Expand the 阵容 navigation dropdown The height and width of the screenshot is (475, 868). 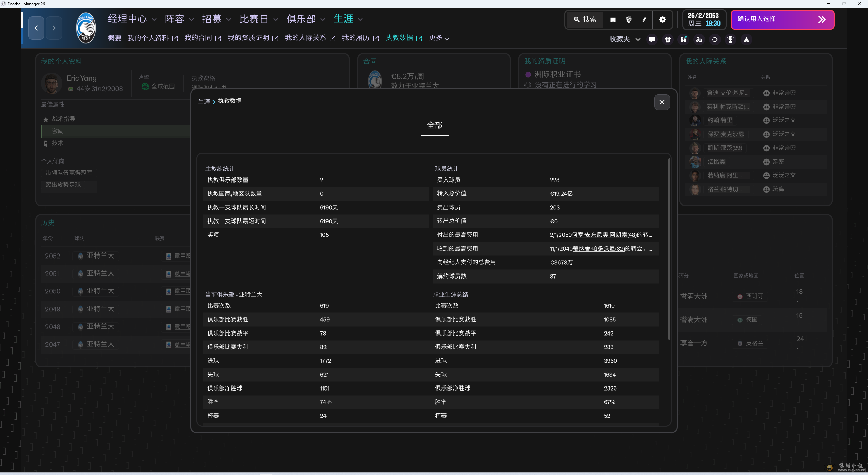click(x=179, y=19)
